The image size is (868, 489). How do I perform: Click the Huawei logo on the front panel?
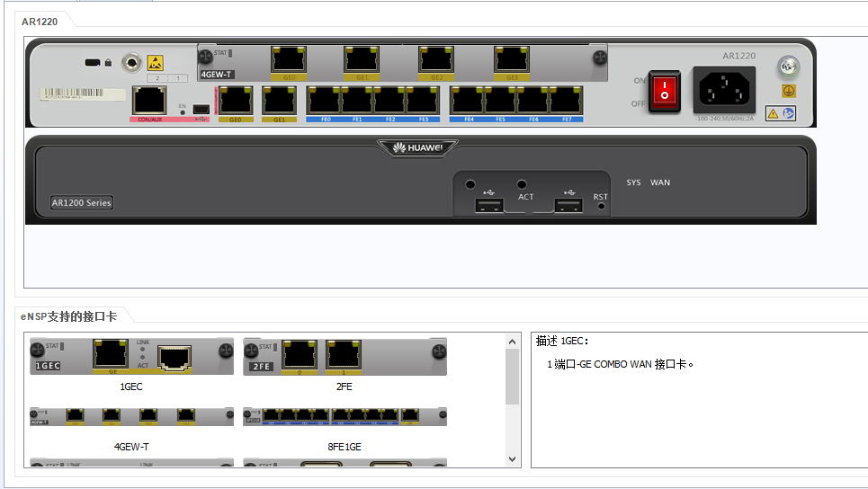pos(417,147)
